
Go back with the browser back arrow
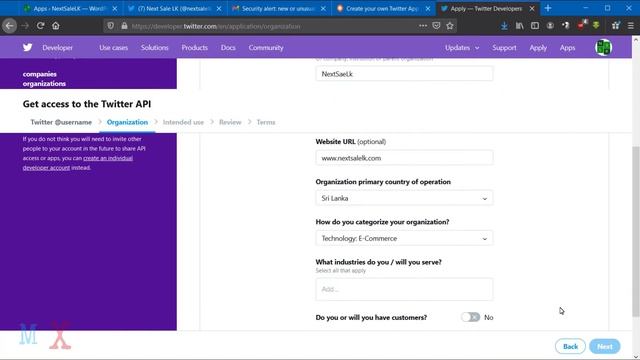(9, 26)
